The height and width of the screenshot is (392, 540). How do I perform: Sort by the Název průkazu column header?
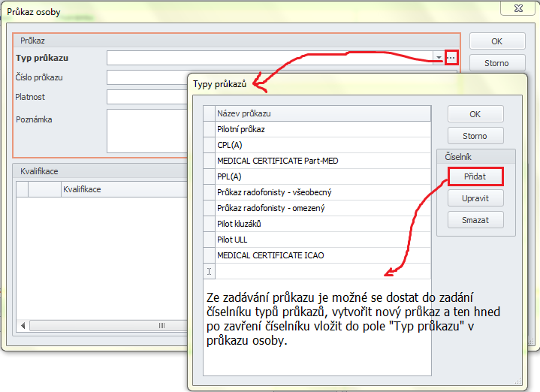[321, 113]
